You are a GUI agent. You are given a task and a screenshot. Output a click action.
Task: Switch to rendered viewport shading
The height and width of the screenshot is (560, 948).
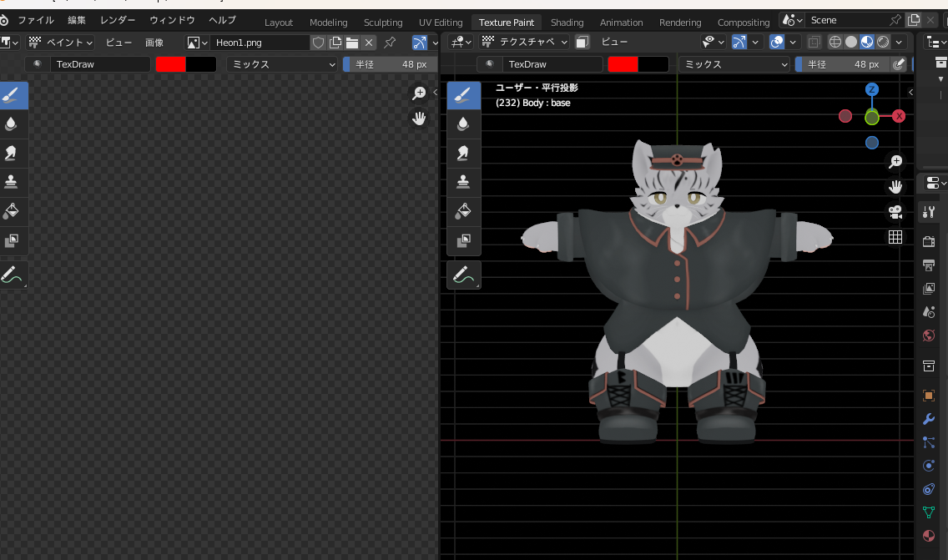pyautogui.click(x=883, y=42)
